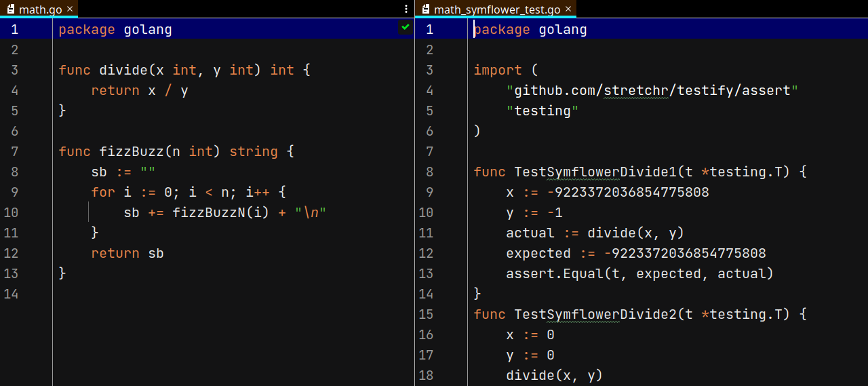Click the 'expected := -9223372036854775808' line
This screenshot has height=386, width=868.
tap(636, 253)
